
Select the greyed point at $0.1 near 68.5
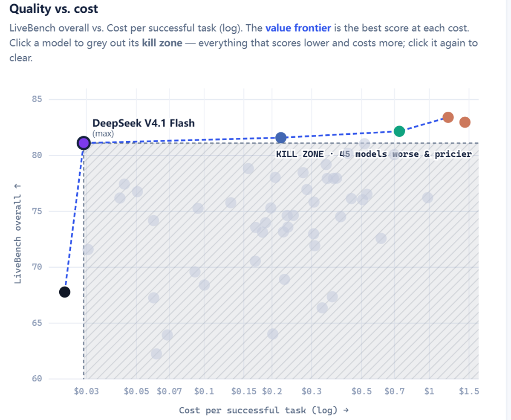[x=204, y=285]
